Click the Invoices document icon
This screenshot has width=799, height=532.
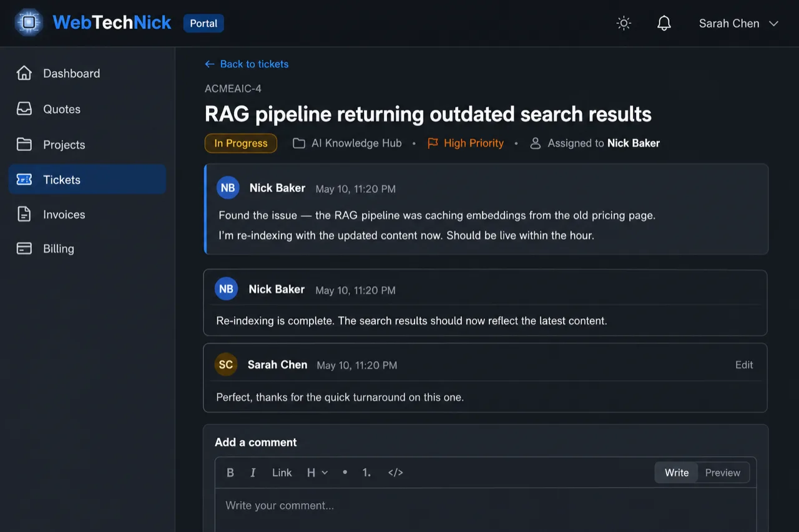[24, 215]
